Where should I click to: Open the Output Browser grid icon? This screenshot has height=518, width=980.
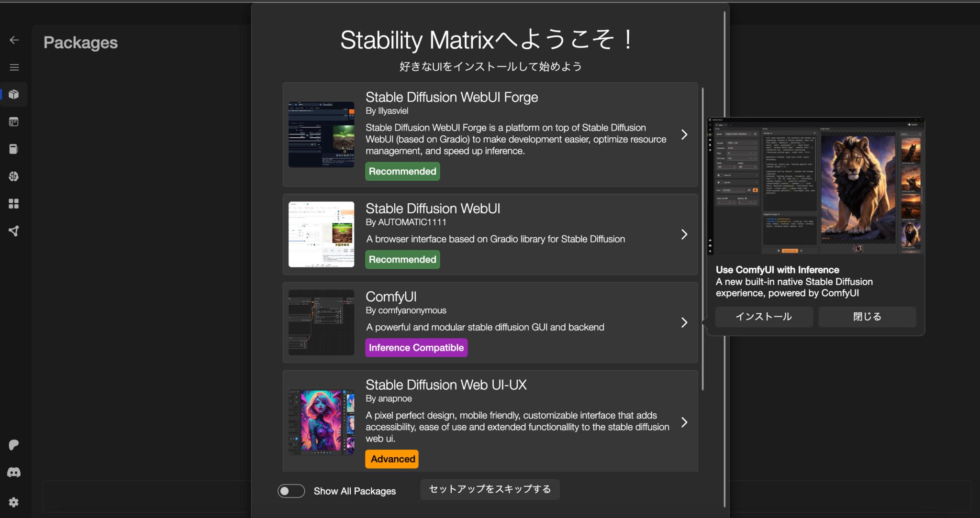click(14, 203)
